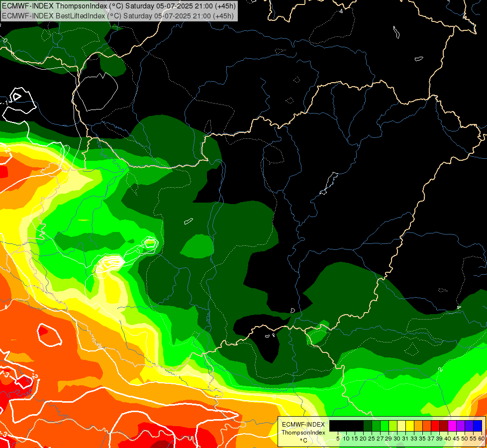
Task: Click the '30' tick label on the legend
Action: pyautogui.click(x=396, y=439)
